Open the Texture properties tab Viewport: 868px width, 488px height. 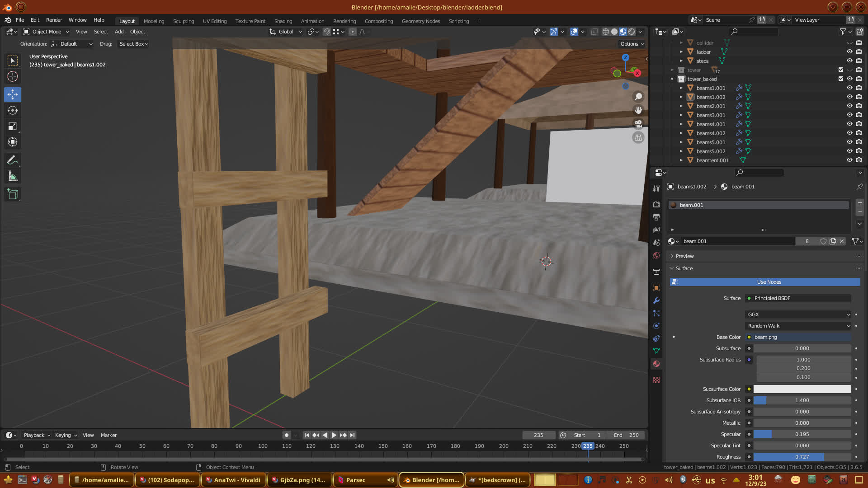(656, 380)
